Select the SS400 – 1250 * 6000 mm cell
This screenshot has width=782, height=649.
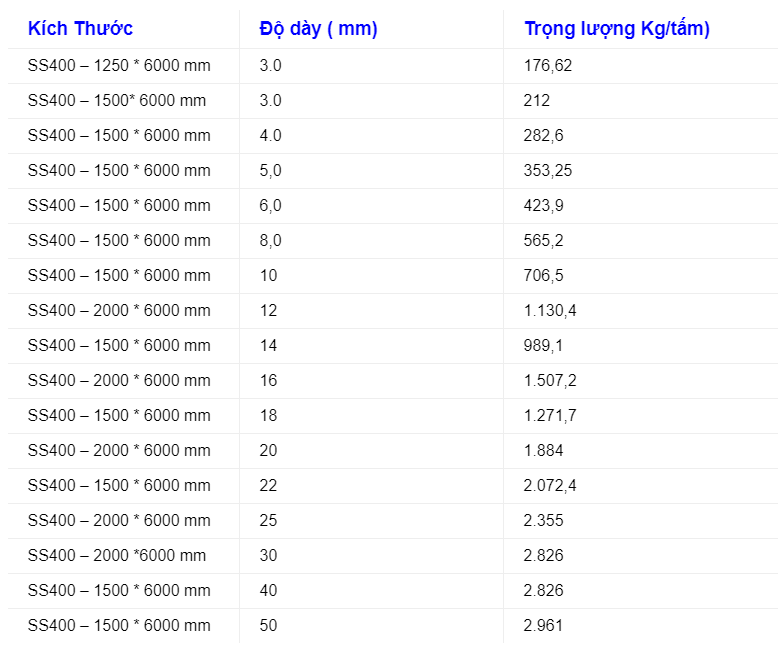[119, 66]
